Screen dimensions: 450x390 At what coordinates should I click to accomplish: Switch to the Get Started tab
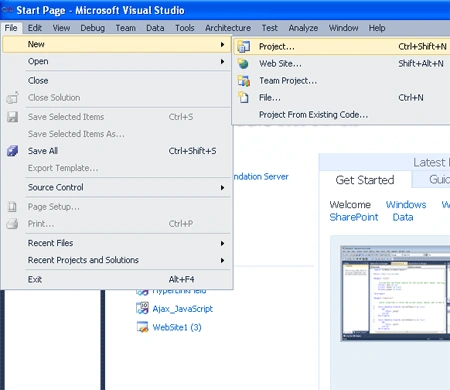coord(365,180)
